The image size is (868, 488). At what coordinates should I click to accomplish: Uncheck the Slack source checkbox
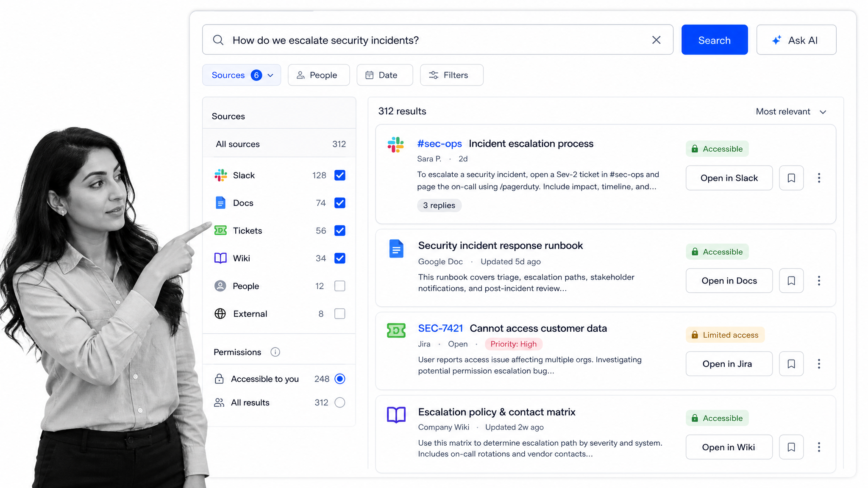[340, 175]
